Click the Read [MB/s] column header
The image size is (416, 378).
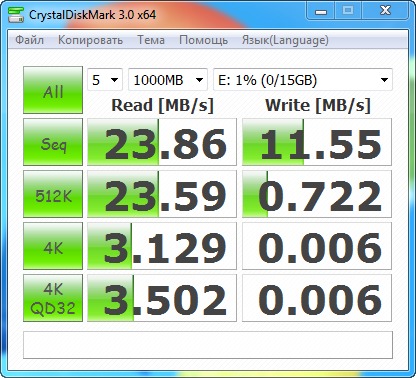tap(162, 105)
